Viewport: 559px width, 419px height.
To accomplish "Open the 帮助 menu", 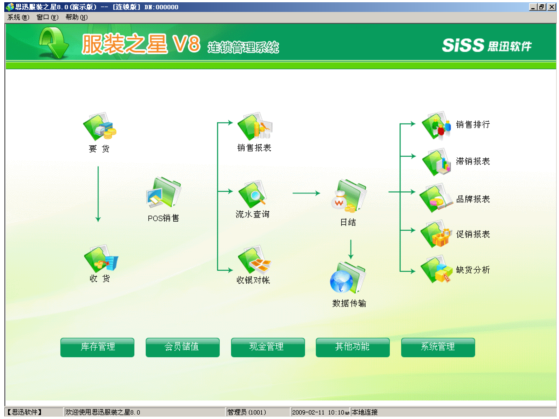I will click(x=76, y=17).
